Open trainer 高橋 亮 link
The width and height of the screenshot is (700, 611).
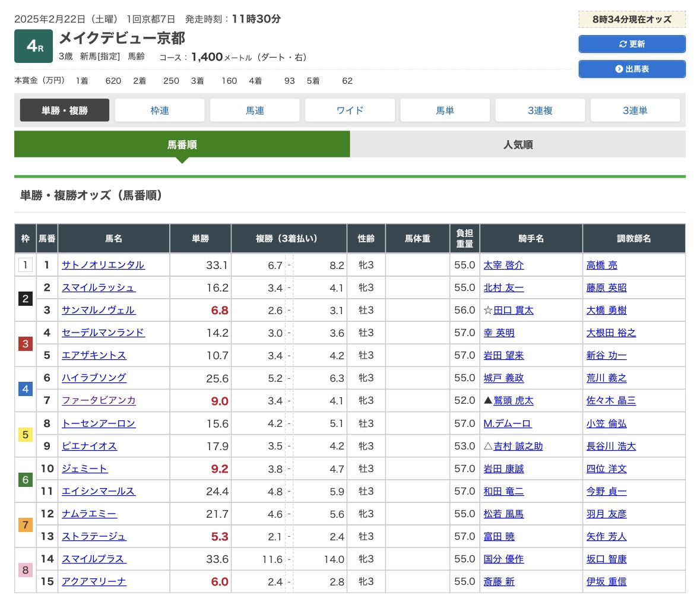602,265
